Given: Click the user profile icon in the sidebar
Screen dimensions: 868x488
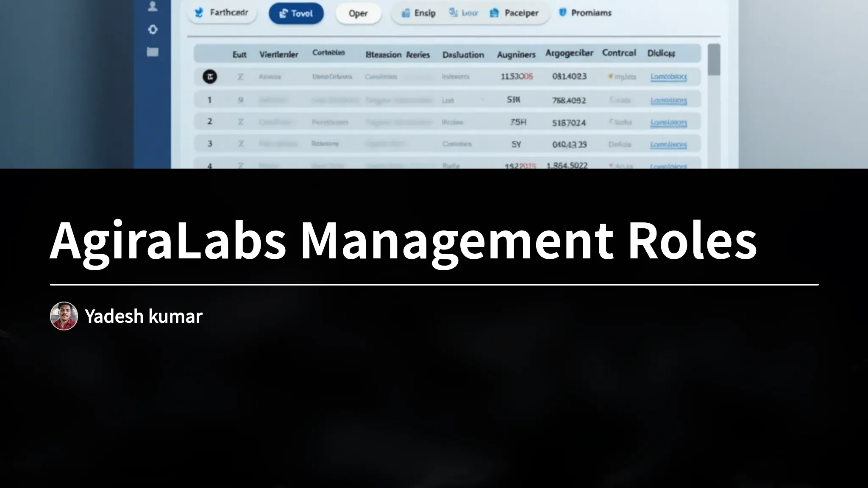Looking at the screenshot, I should tap(153, 6).
